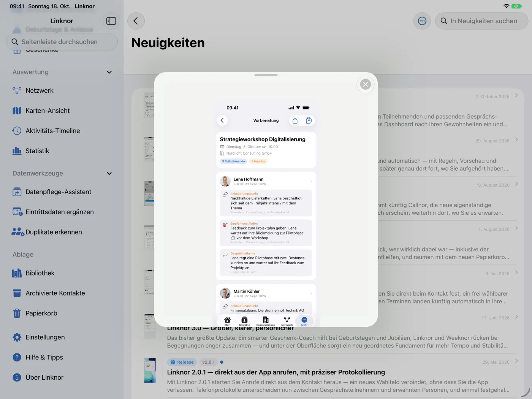Click the battery status icon
532x399 pixels.
[516, 6]
